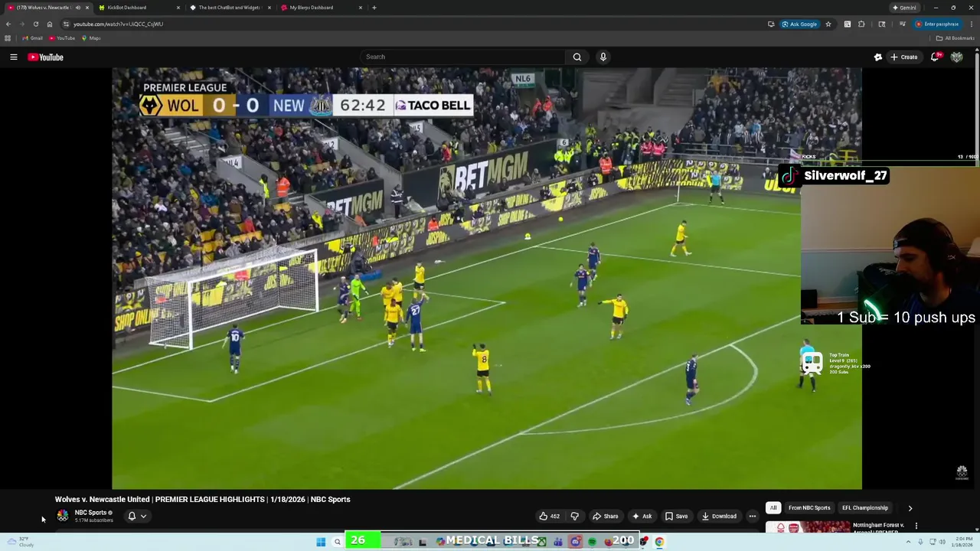This screenshot has height=551, width=980.
Task: Open the account avatar menu
Action: [x=956, y=57]
